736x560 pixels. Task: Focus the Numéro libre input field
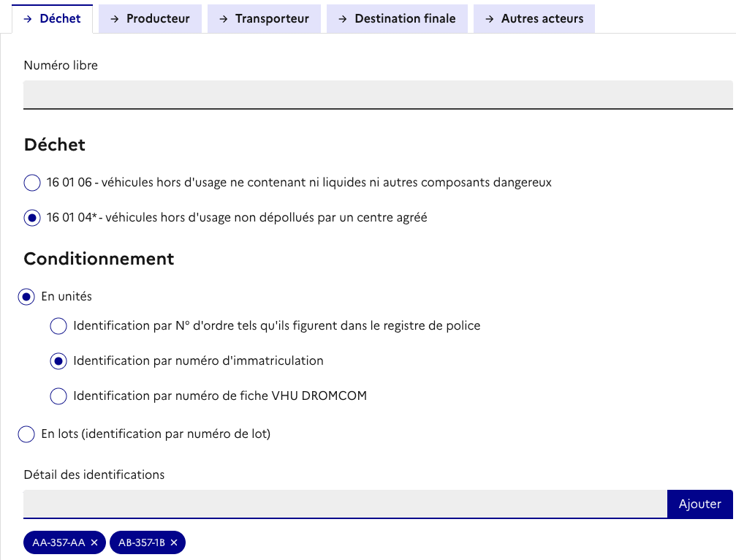click(378, 94)
